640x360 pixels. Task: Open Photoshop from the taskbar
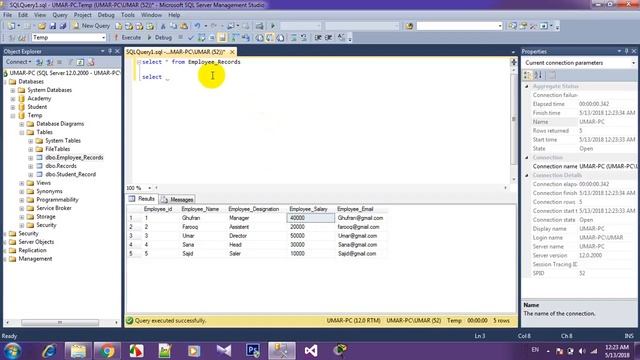(x=253, y=351)
